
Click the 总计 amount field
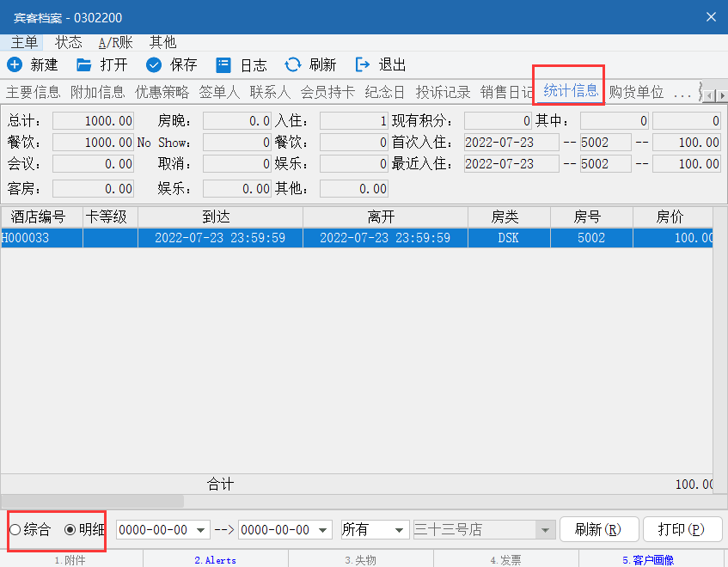tap(94, 120)
